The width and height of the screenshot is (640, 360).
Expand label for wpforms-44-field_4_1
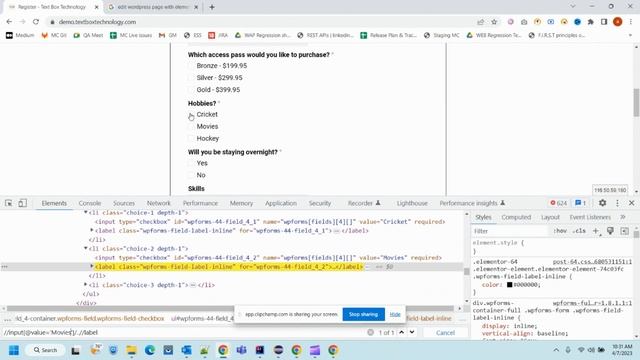pos(92,230)
